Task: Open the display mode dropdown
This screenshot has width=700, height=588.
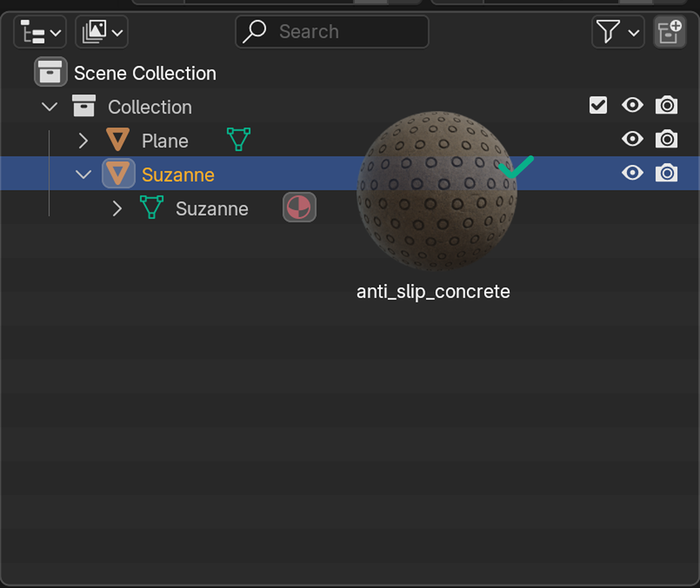Action: (x=101, y=32)
